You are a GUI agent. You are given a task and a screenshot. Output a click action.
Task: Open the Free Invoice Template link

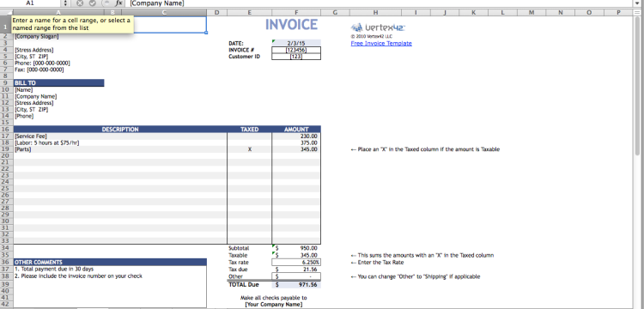point(381,44)
